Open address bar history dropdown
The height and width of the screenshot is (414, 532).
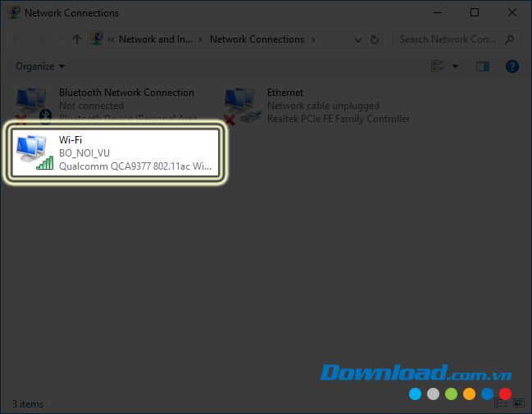point(359,39)
